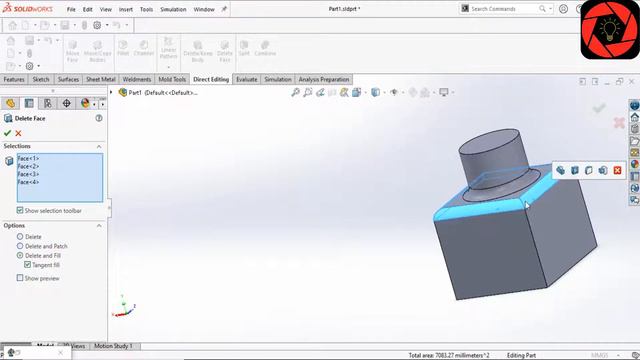Open View Settings monitor icon

coord(444,93)
